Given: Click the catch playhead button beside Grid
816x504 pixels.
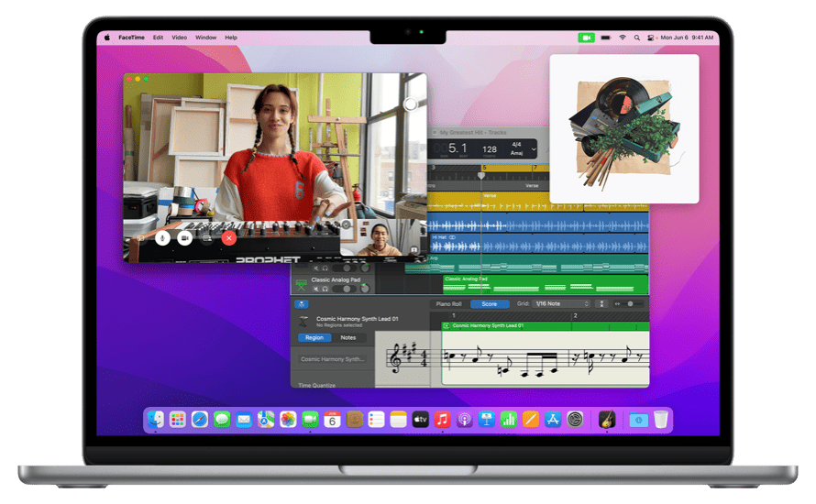Looking at the screenshot, I should click(601, 303).
